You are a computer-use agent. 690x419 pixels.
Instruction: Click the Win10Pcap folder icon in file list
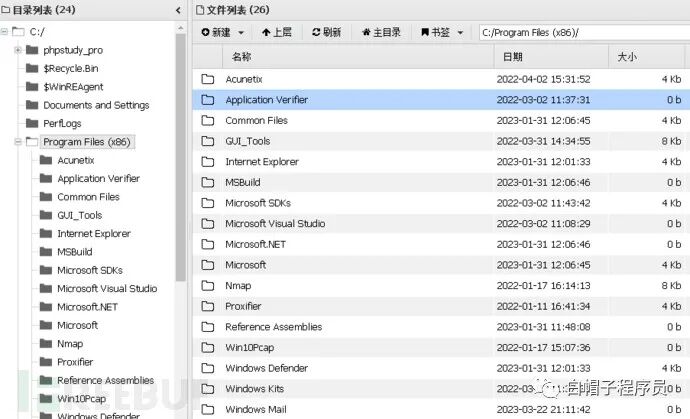coord(208,348)
